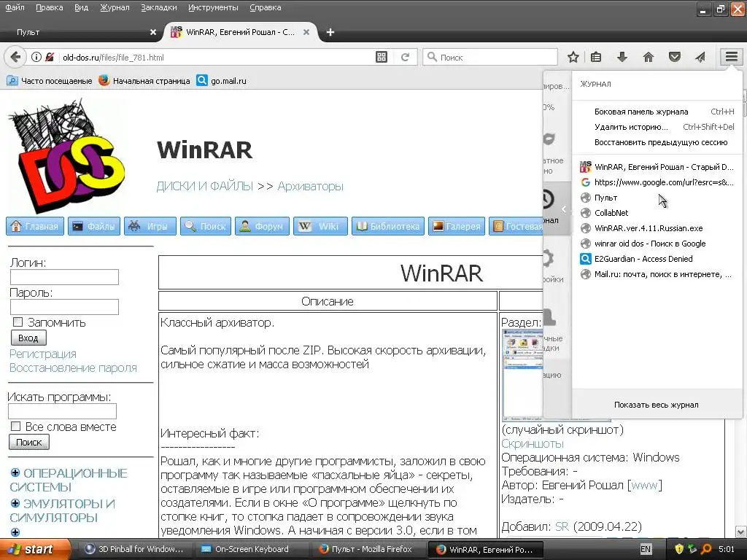Click the Поиск navigation button
The image size is (747, 560).
point(206,226)
